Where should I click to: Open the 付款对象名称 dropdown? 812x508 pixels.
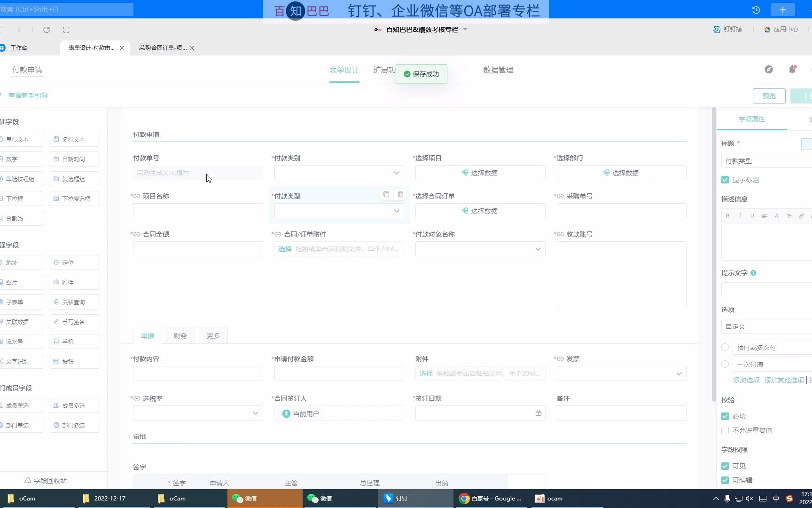click(480, 249)
